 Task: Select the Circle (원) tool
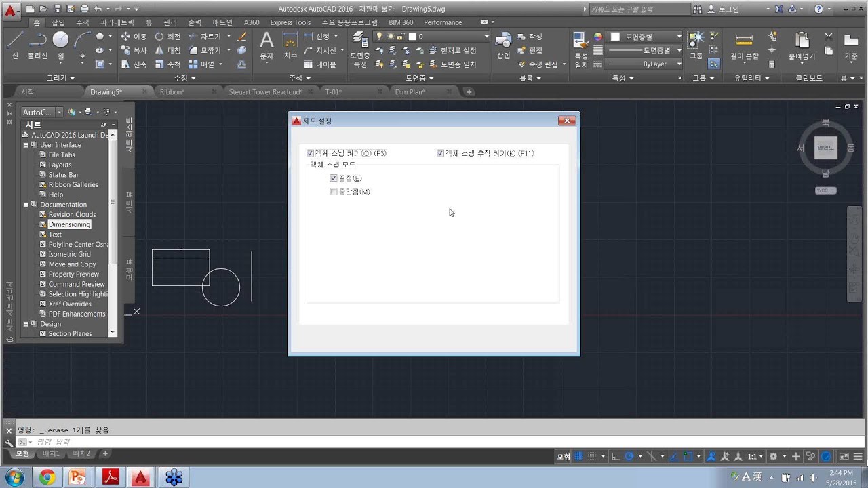[x=61, y=44]
